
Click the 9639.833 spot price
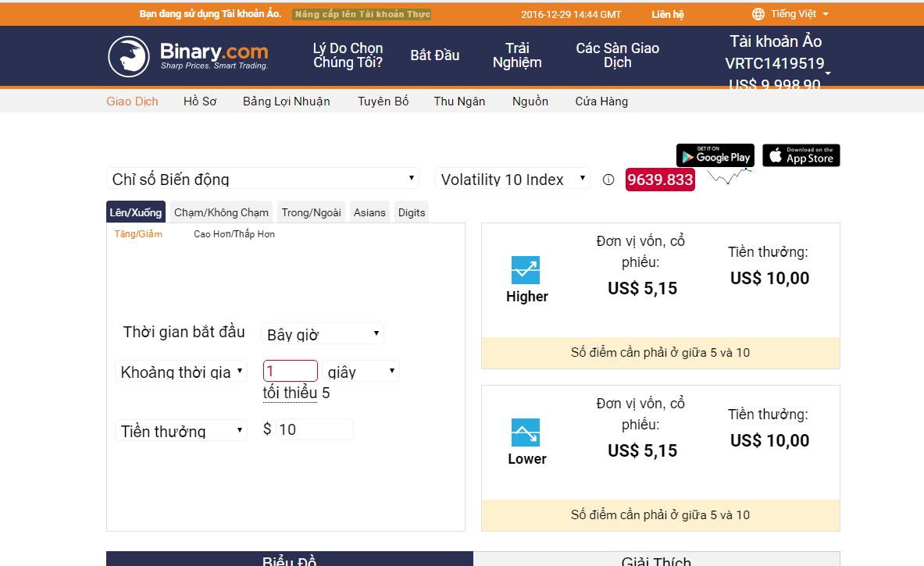tap(660, 180)
